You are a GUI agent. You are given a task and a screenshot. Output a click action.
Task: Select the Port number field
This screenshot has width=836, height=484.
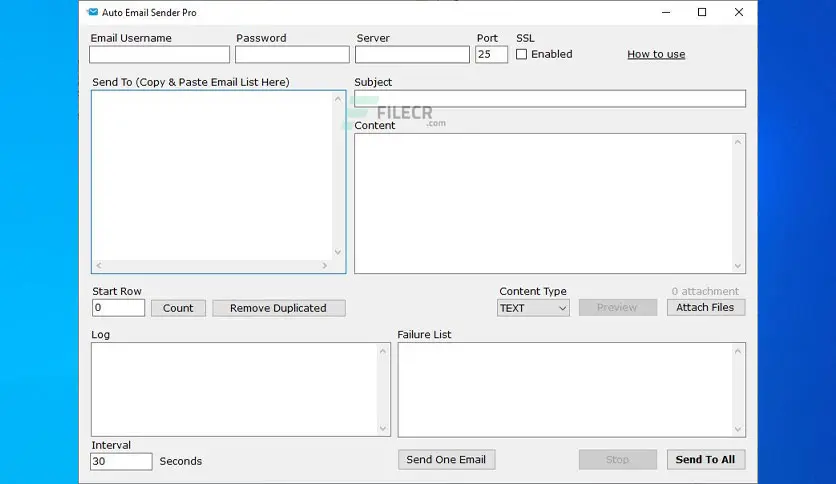(491, 54)
